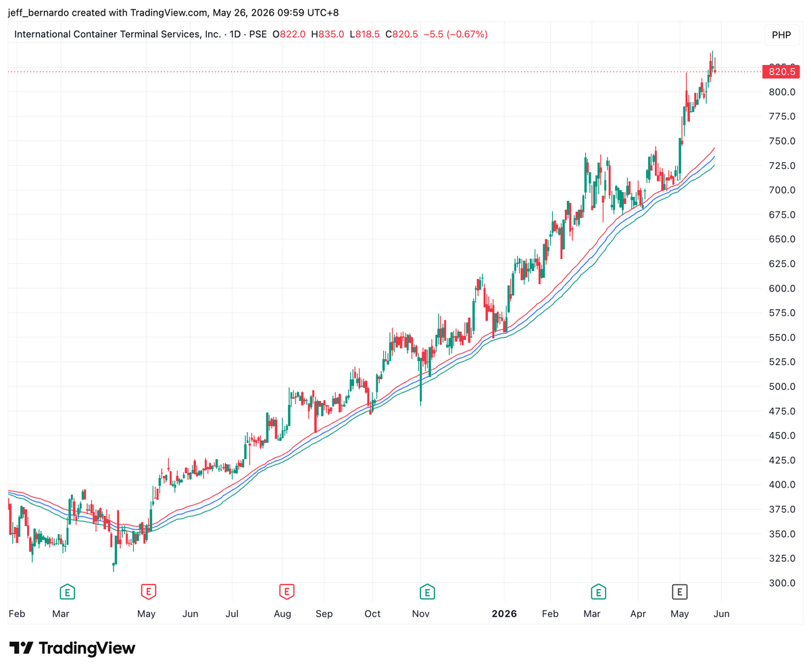
Task: Click the Oct time axis label
Action: [372, 614]
